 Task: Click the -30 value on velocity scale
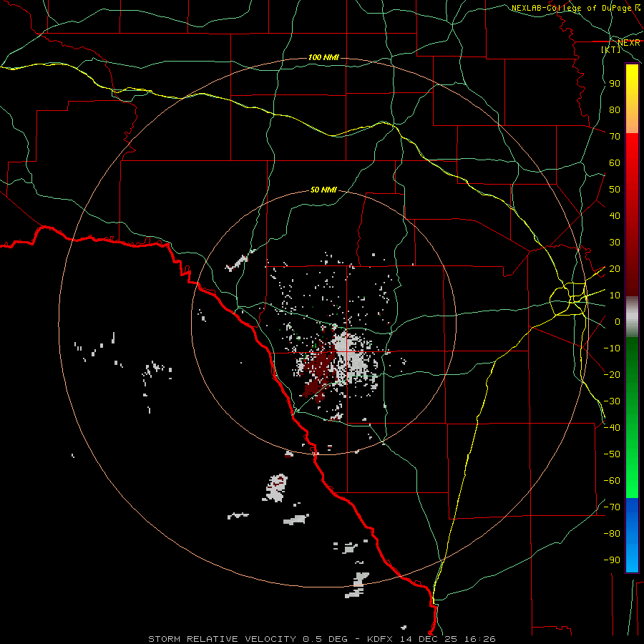coord(612,401)
